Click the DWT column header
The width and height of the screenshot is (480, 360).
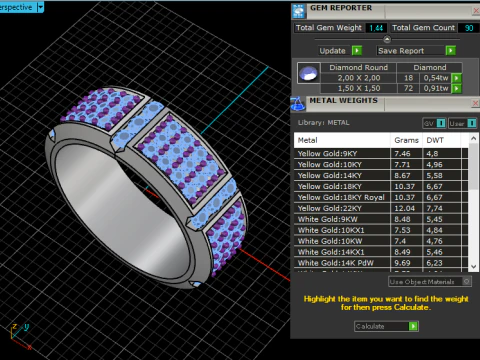point(441,140)
